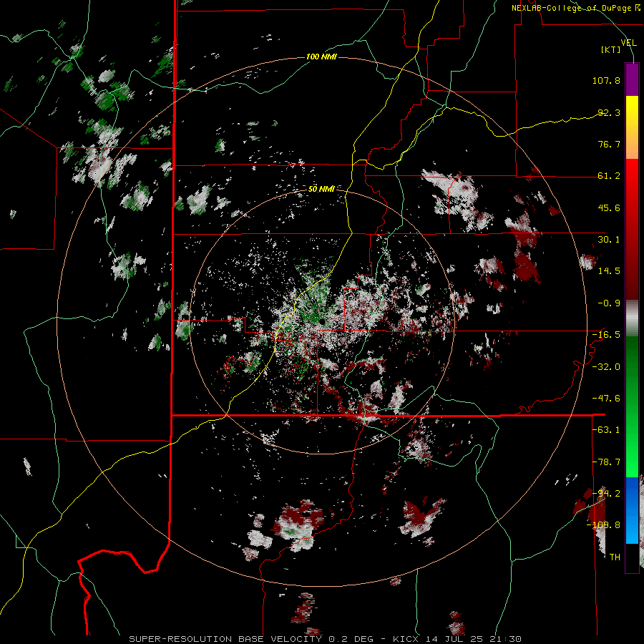Click the -78.7 velocity scale value
This screenshot has height=644, width=644.
coord(606,462)
